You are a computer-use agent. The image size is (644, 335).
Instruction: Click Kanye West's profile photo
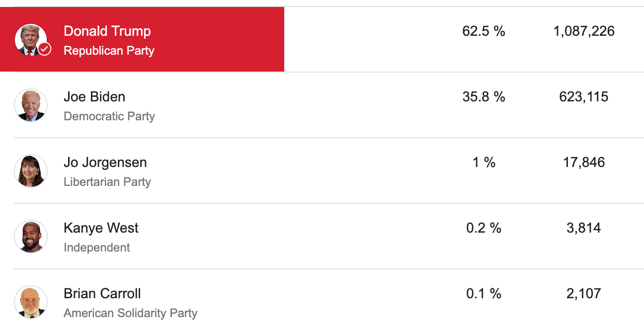click(x=31, y=237)
